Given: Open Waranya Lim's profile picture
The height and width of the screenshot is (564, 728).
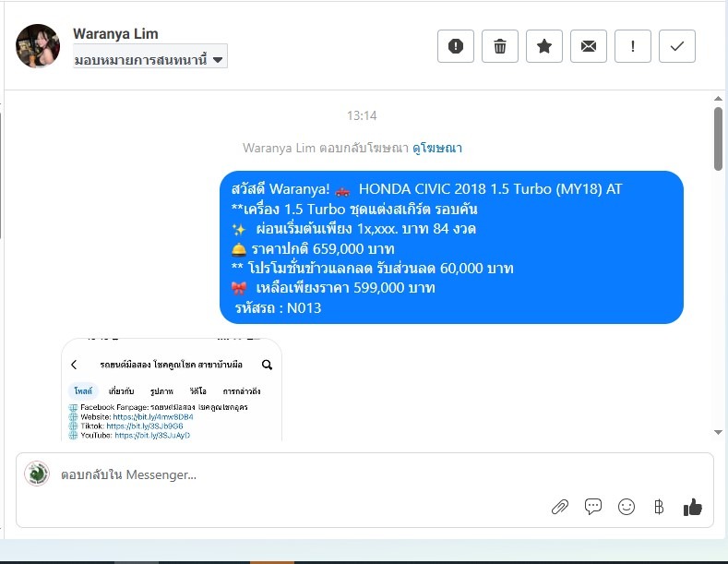Looking at the screenshot, I should click(38, 46).
